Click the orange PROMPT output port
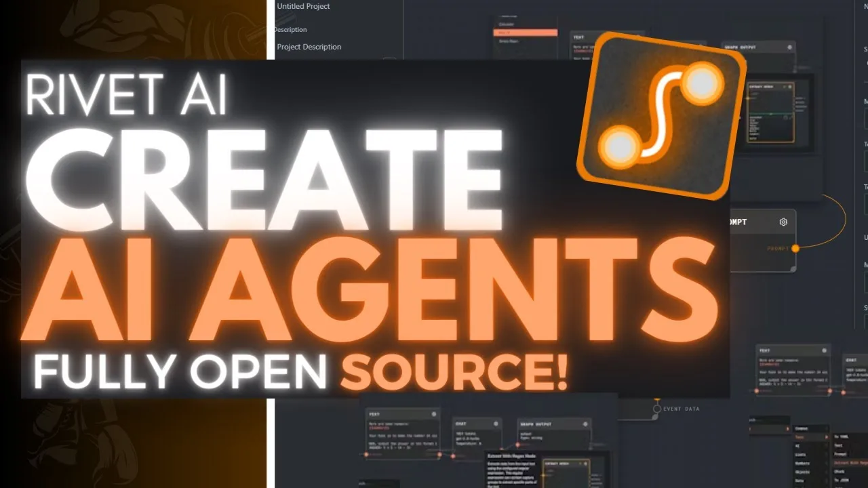Screen dimensions: 868x488 [x=795, y=248]
